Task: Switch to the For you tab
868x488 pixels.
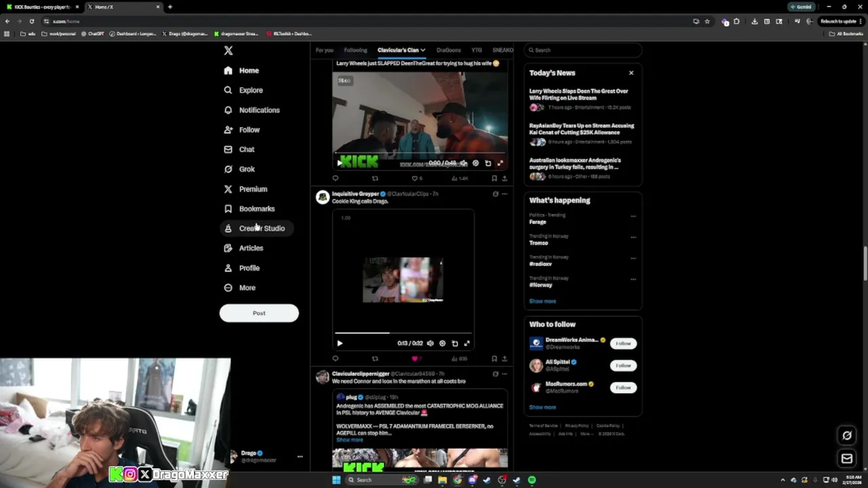Action: click(x=324, y=50)
